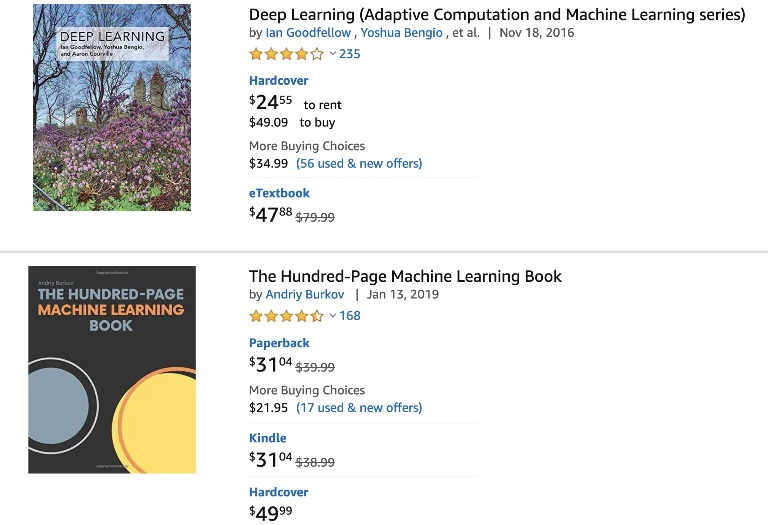Open the 56 used & new offers
768x525 pixels.
click(359, 163)
